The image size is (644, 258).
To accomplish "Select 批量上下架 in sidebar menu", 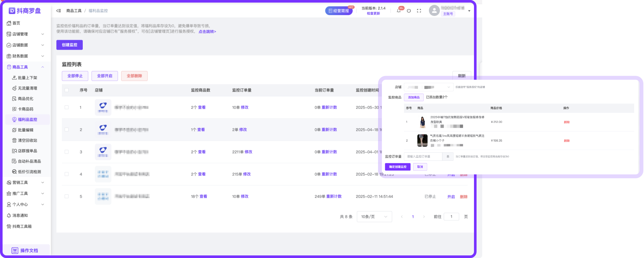I will (x=27, y=78).
